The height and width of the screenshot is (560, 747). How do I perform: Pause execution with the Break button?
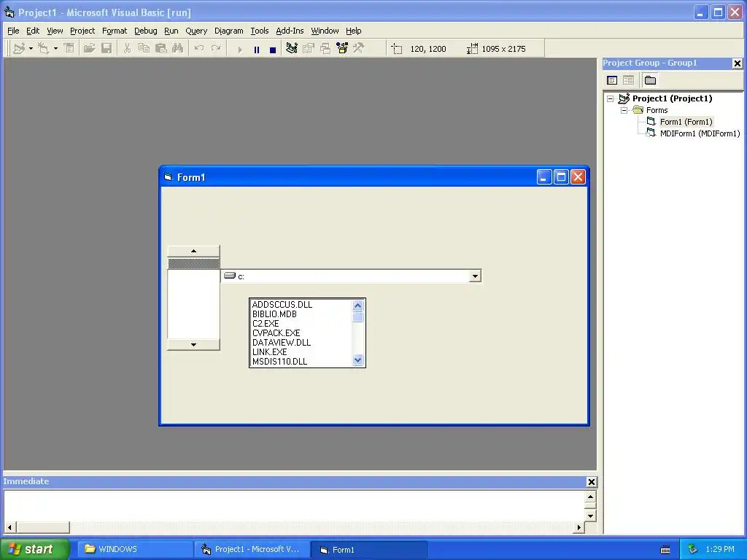point(257,49)
